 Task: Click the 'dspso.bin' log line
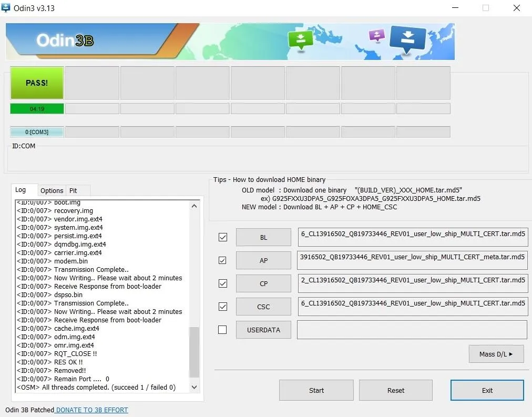(x=49, y=294)
